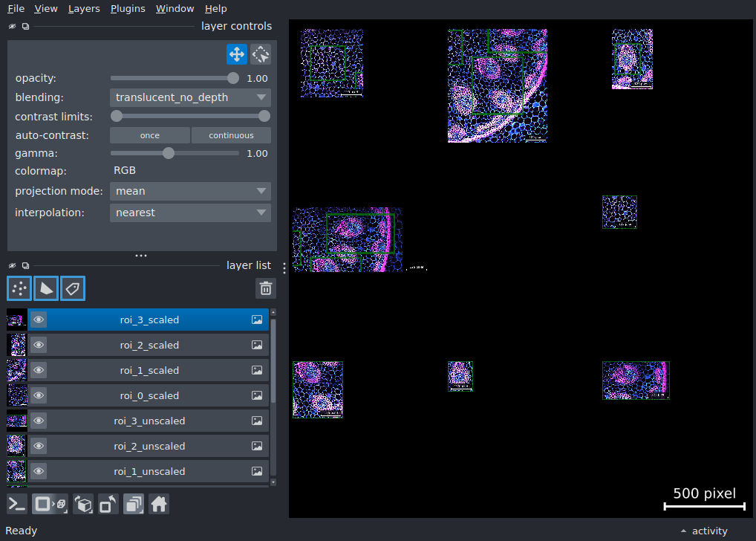
Task: Reset view with home icon
Action: (x=159, y=505)
